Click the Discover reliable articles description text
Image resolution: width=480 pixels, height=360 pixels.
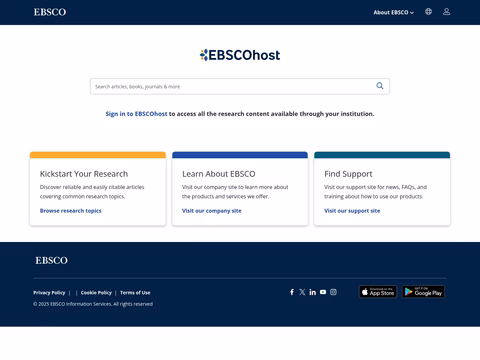[92, 192]
